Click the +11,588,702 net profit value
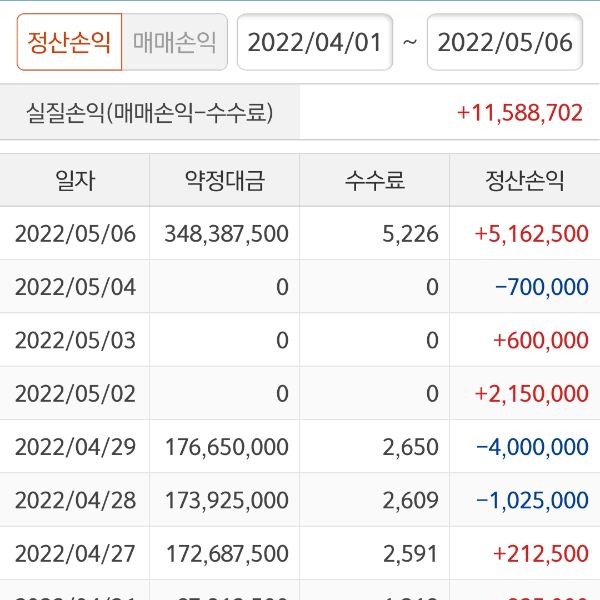600x600 pixels. (x=519, y=113)
